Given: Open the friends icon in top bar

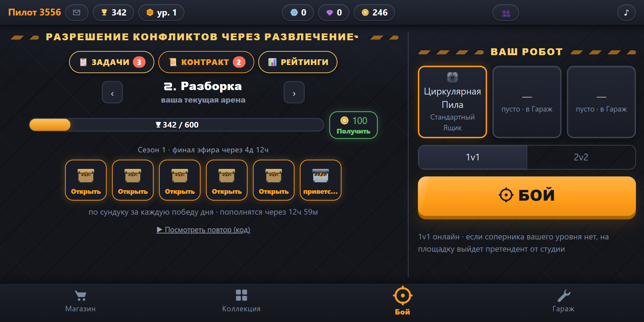Looking at the screenshot, I should coord(506,13).
